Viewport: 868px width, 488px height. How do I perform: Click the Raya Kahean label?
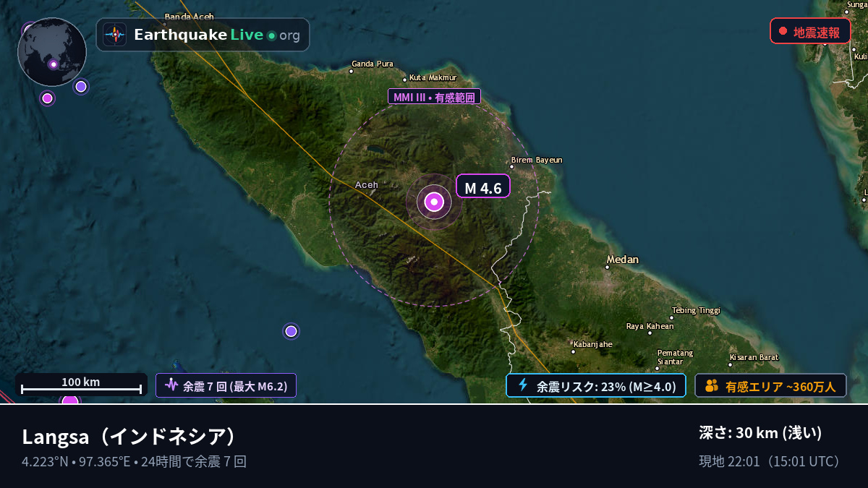[x=650, y=326]
